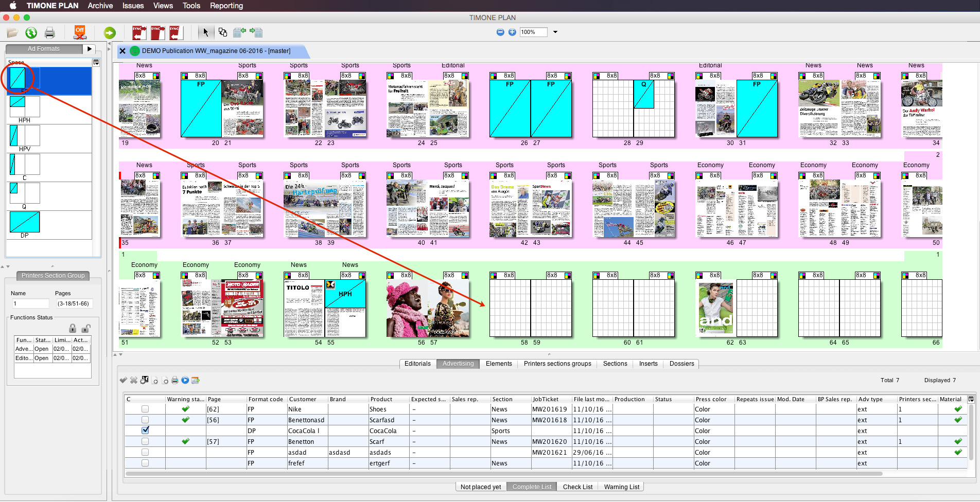The height and width of the screenshot is (502, 980).
Task: Click the main toolbar printer icon
Action: [x=50, y=33]
